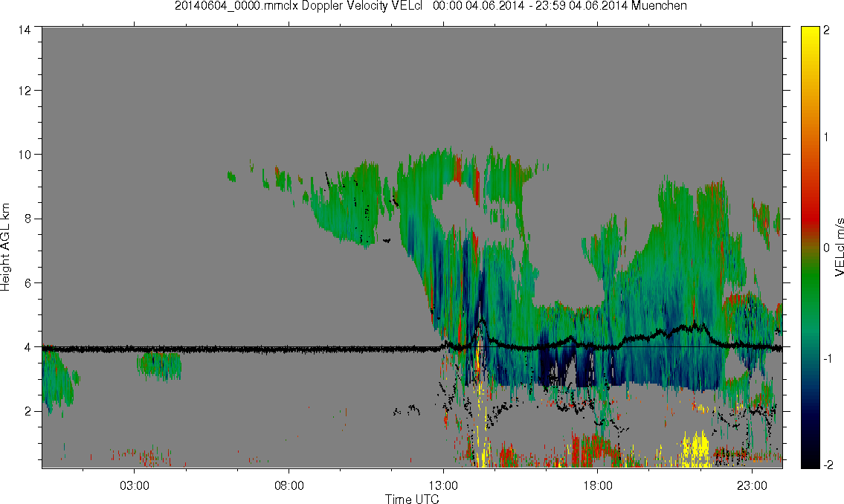Click the 03:00 time tick label

[134, 485]
